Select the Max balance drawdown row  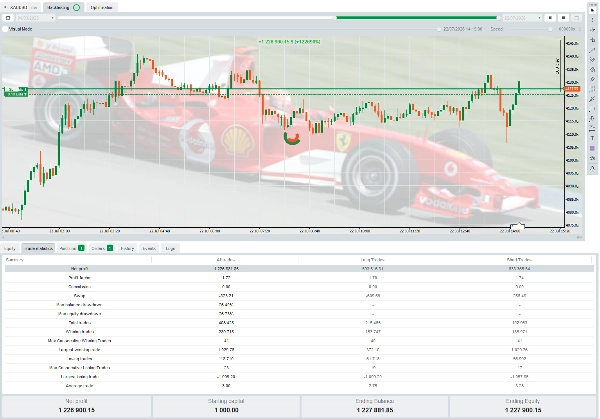[x=299, y=305]
